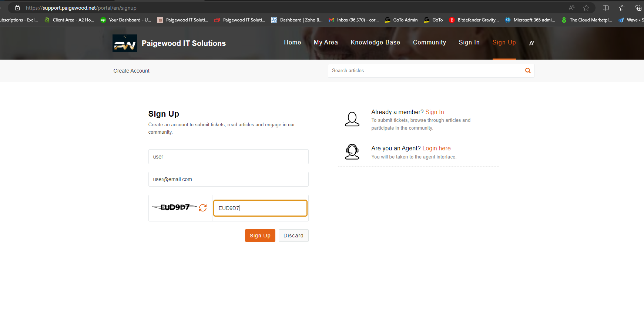
Task: Click the member user silhouette icon
Action: [x=352, y=119]
